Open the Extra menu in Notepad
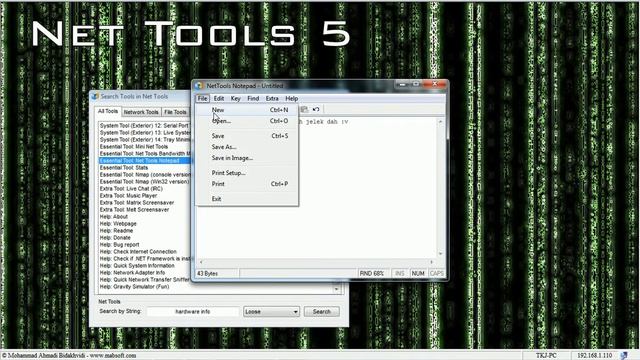Image resolution: width=640 pixels, height=360 pixels. click(272, 98)
